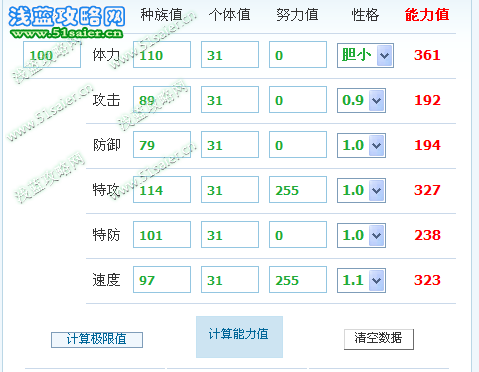Open the 特防 modifier dropdown
This screenshot has height=372, width=479.
pyautogui.click(x=361, y=235)
